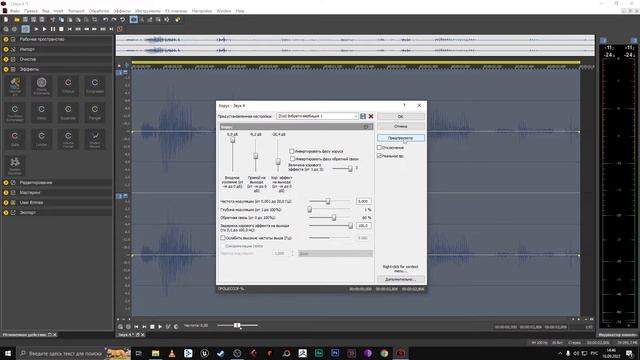Image resolution: width=640 pixels, height=360 pixels.
Task: Delete preset with red X icon
Action: (371, 116)
